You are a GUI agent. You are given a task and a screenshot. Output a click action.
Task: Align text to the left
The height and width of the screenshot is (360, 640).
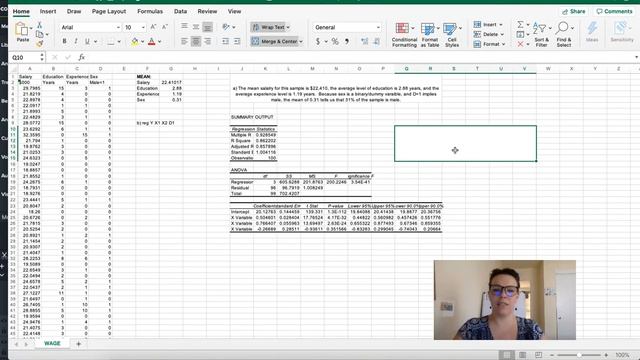click(184, 41)
